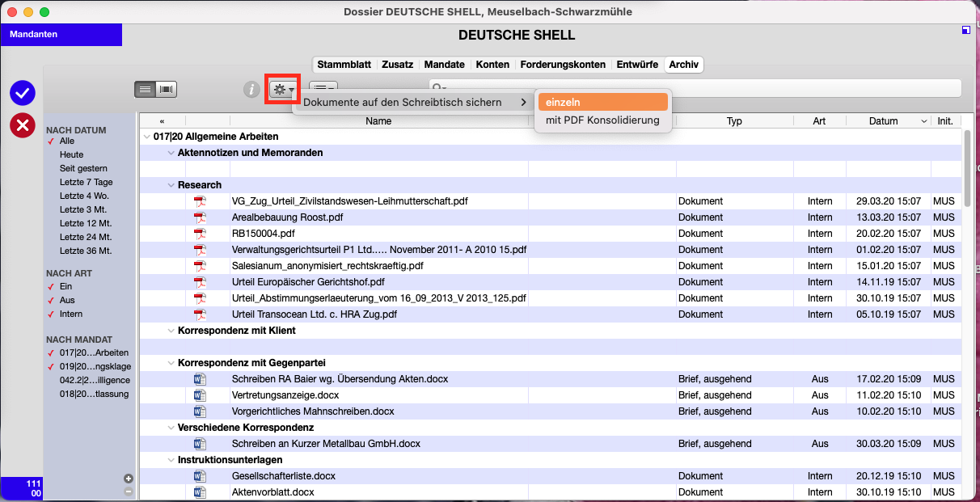Image resolution: width=980 pixels, height=502 pixels.
Task: Open the Konten tab
Action: click(x=492, y=65)
